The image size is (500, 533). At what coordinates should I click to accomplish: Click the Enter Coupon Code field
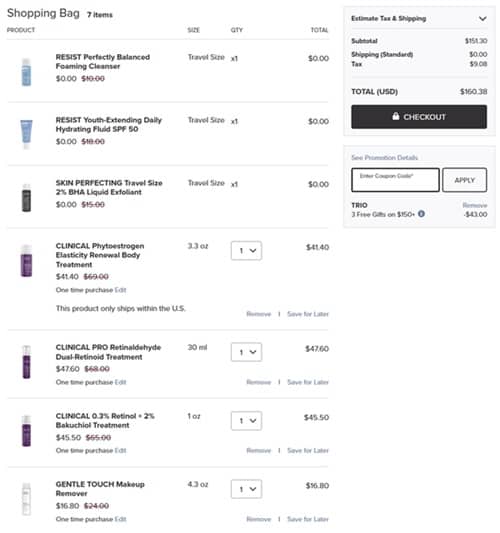coord(395,180)
